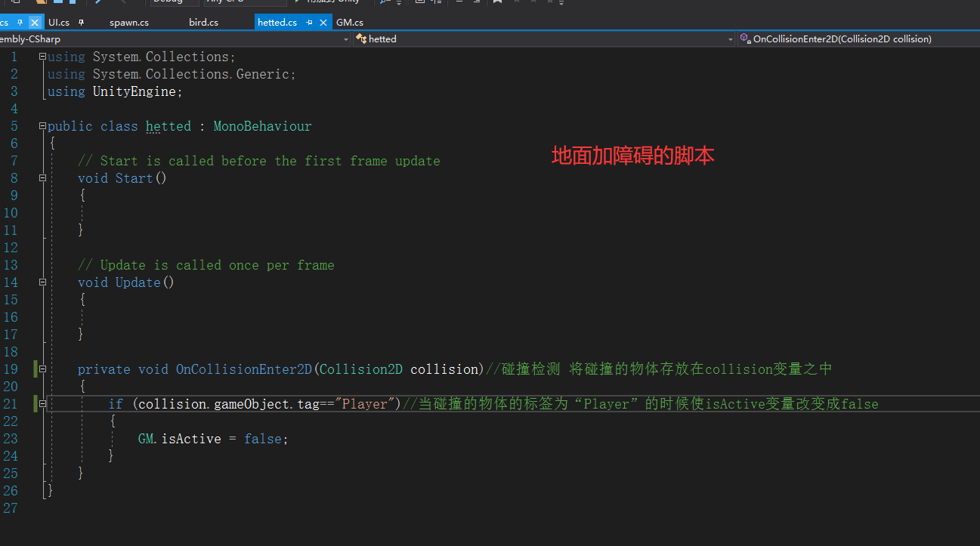Click the 'using UnityEngine;' line

pyautogui.click(x=115, y=91)
